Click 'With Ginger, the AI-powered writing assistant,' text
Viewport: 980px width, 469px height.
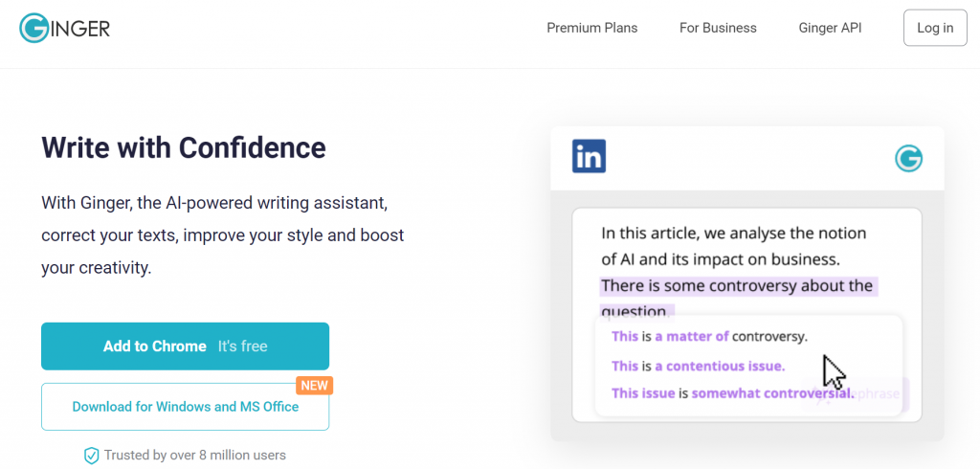216,203
